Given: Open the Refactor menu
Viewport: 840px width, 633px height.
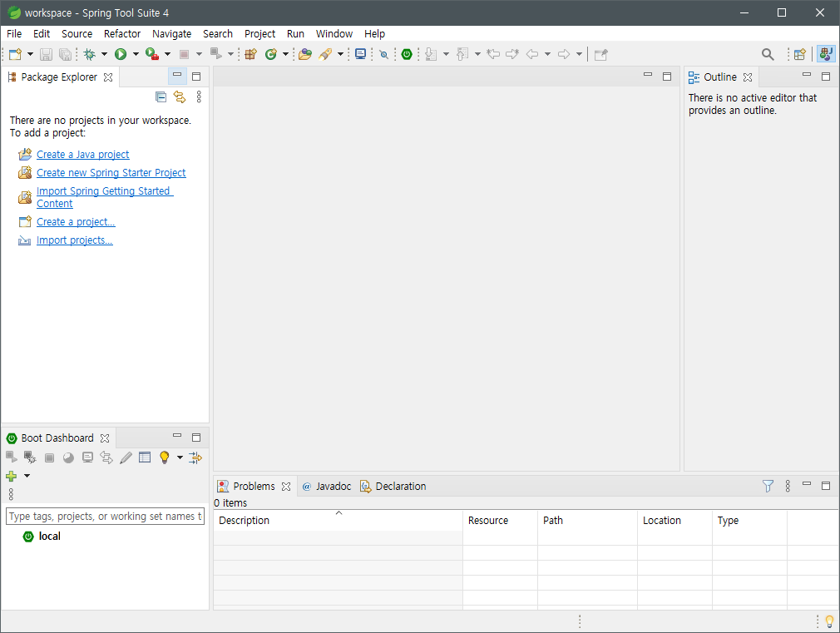Looking at the screenshot, I should point(122,34).
